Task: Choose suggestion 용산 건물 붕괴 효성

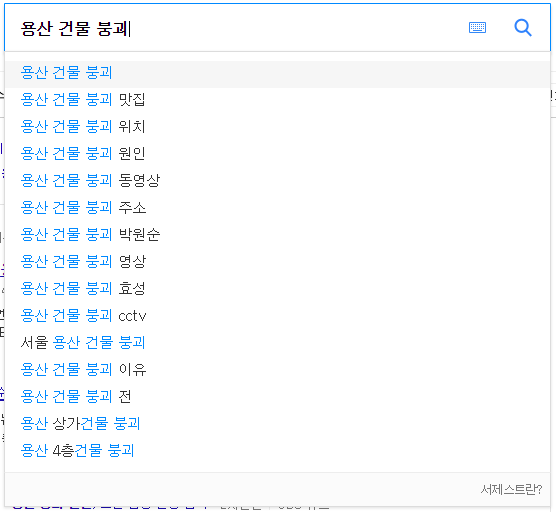Action: click(x=277, y=288)
